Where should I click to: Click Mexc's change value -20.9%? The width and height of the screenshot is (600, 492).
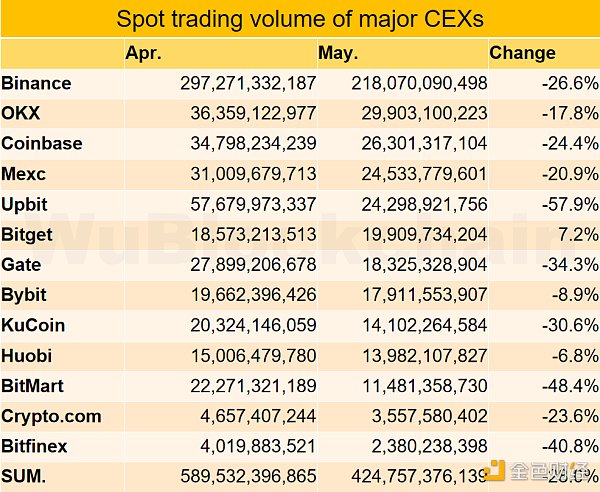(x=571, y=174)
